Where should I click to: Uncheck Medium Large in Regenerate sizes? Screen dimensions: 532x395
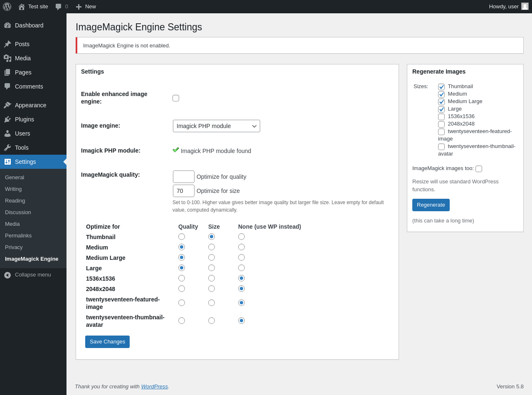click(x=441, y=102)
